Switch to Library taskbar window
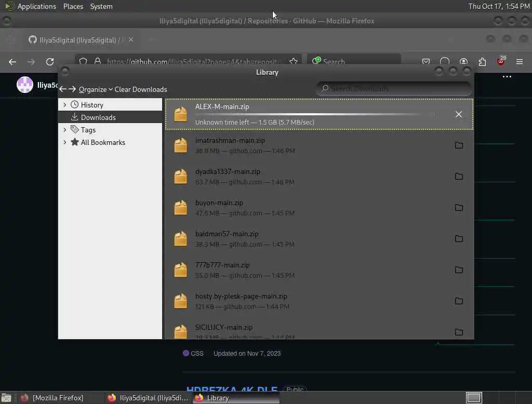Image resolution: width=532 pixels, height=404 pixels. [x=236, y=398]
